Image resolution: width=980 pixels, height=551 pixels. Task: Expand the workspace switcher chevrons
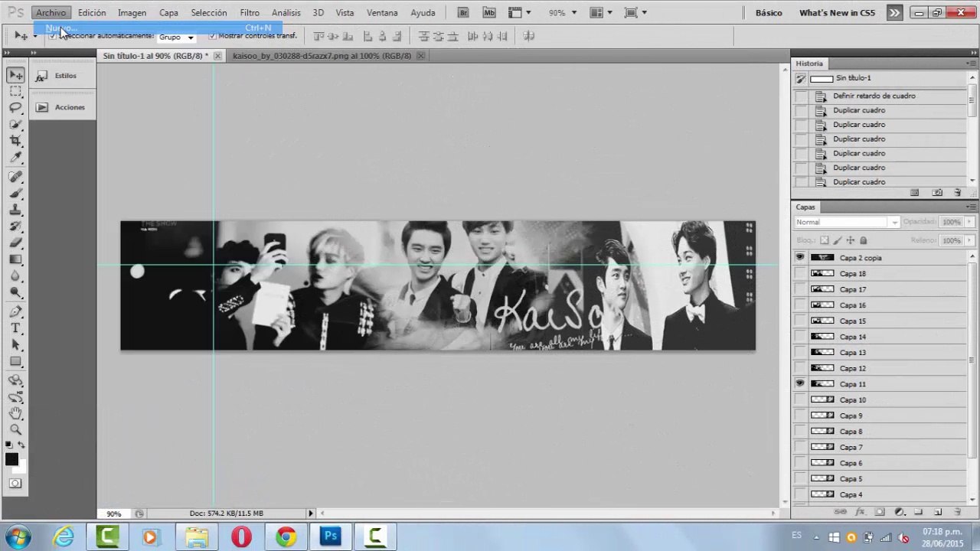(x=894, y=12)
